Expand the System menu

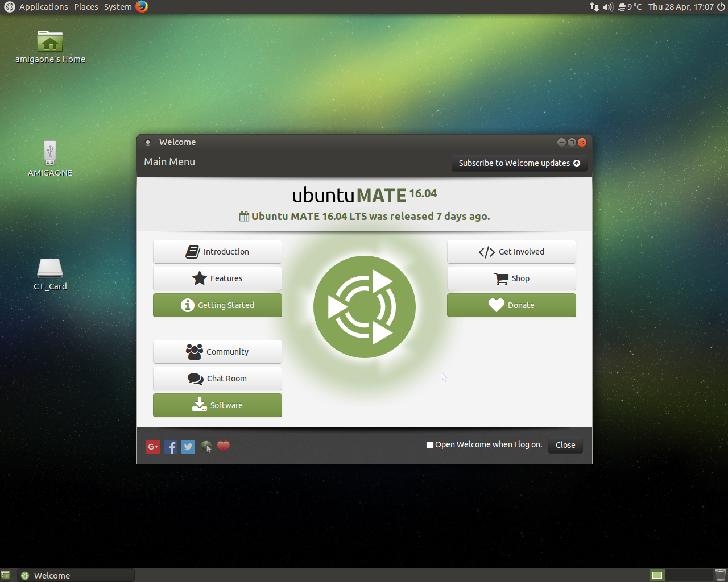pos(118,7)
